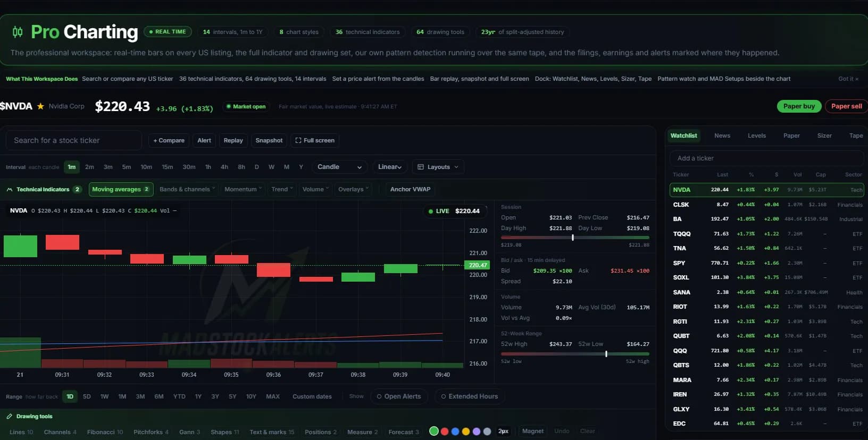The height and width of the screenshot is (440, 868).
Task: Click the Pro Charting candlestick logo icon
Action: (x=18, y=32)
